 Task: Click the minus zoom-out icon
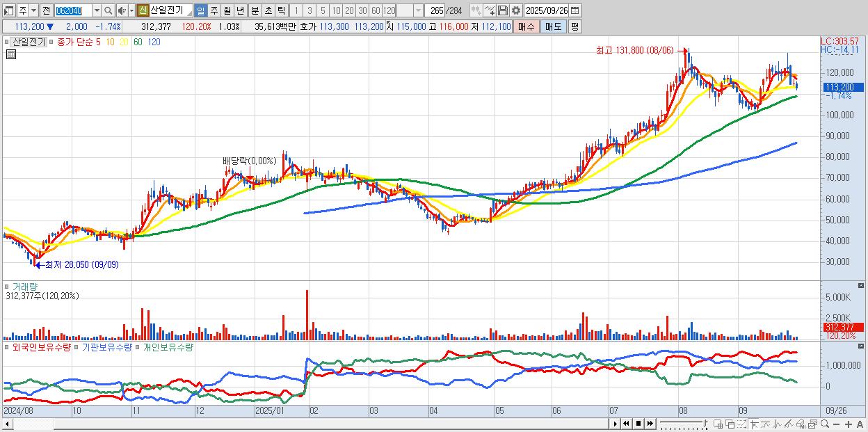(836, 424)
